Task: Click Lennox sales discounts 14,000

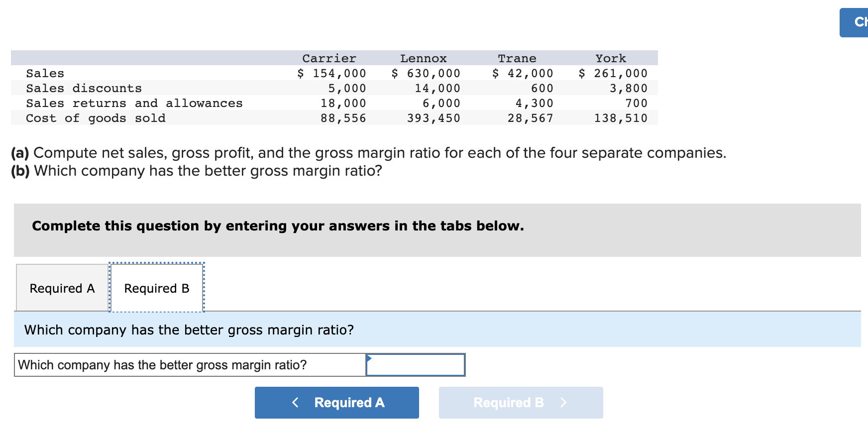Action: [x=438, y=88]
